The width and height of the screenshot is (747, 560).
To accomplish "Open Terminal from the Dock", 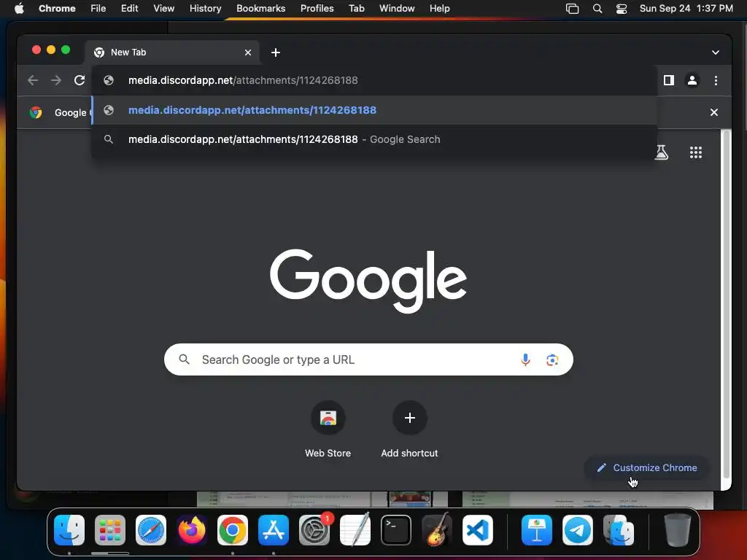I will point(396,530).
